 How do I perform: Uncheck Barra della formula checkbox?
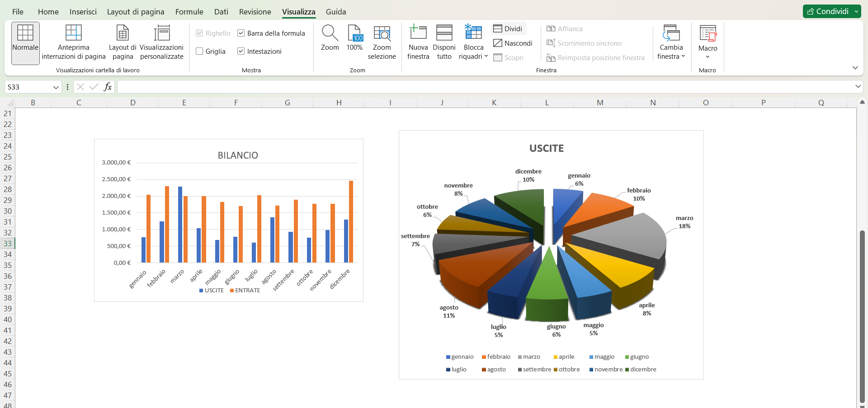coord(241,33)
